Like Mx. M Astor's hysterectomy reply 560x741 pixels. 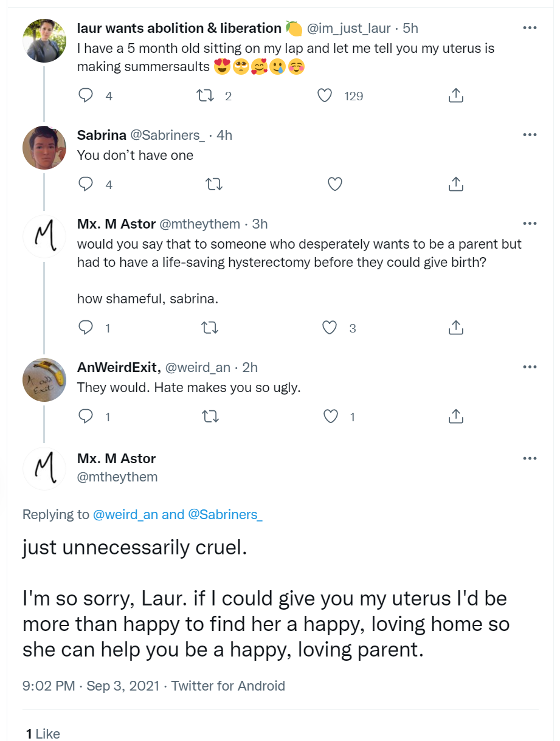tap(330, 328)
